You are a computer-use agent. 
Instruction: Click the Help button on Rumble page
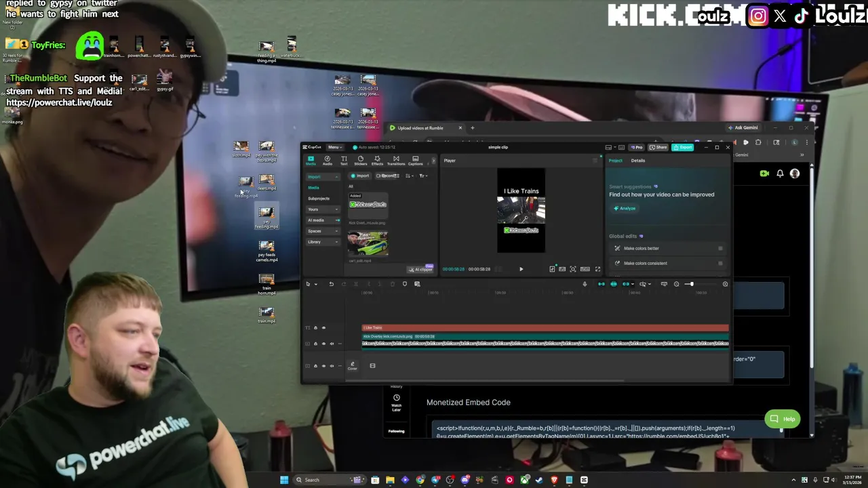[783, 419]
